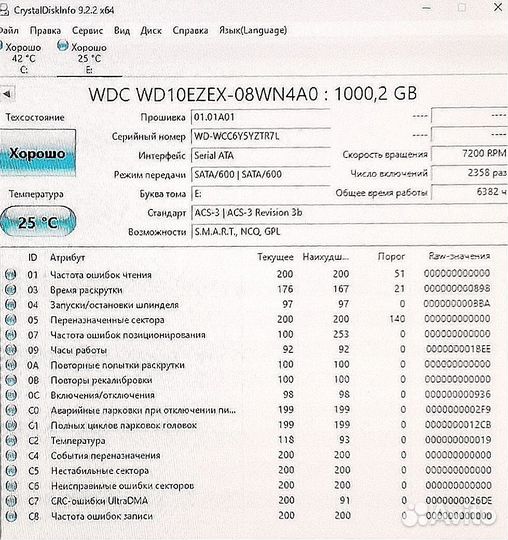Click the transfer mode field SATA/600

(261, 175)
